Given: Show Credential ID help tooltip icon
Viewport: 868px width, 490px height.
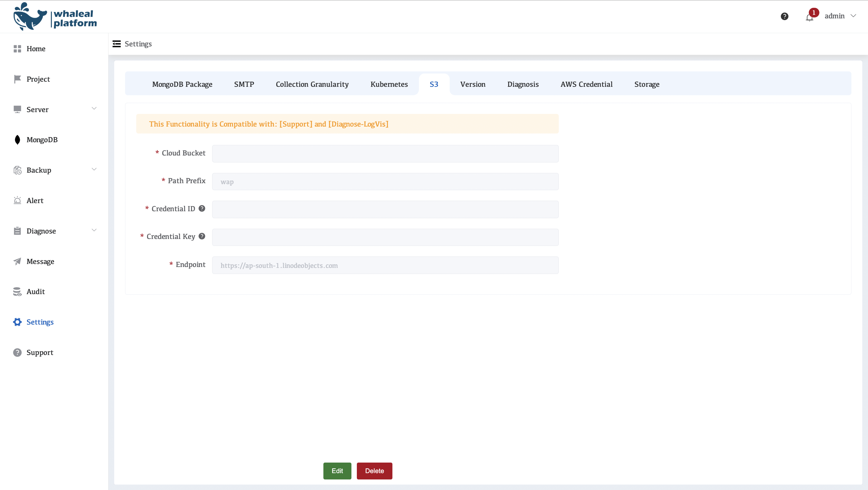Looking at the screenshot, I should 202,209.
